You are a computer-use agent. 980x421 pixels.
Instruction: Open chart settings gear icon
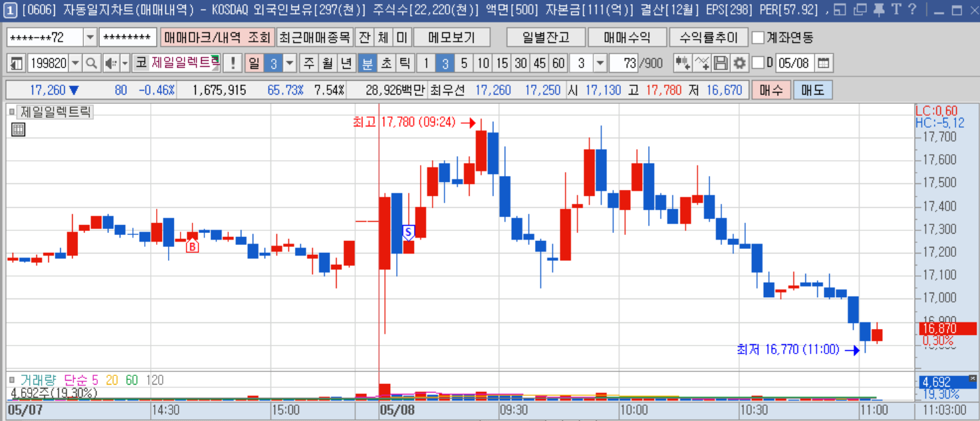(740, 64)
